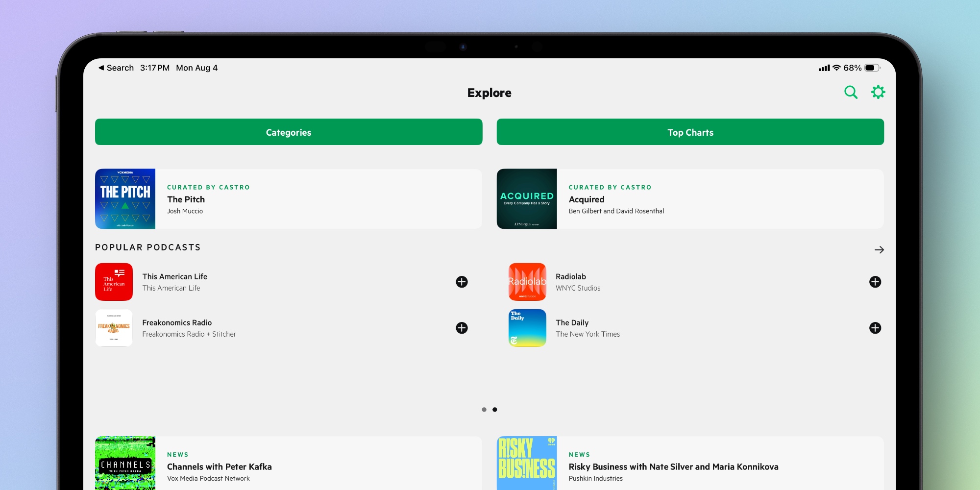980x490 pixels.
Task: Subscribe to This American Life
Action: [461, 282]
